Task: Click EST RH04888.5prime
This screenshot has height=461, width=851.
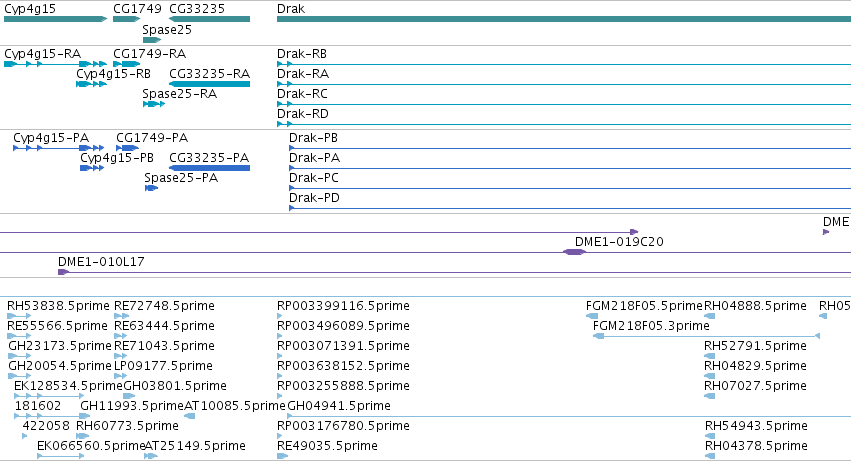Action: [755, 306]
